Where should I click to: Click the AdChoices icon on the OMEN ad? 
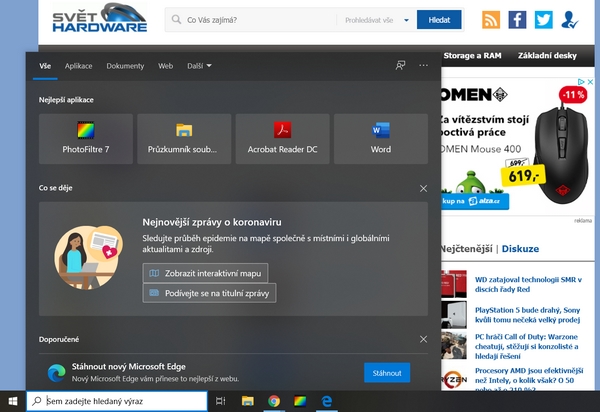[581, 82]
